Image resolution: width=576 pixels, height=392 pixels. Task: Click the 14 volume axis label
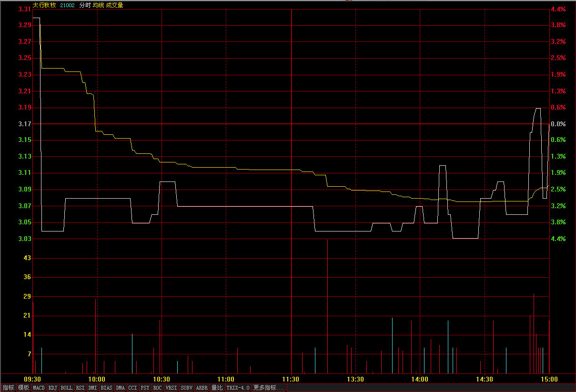(x=27, y=335)
